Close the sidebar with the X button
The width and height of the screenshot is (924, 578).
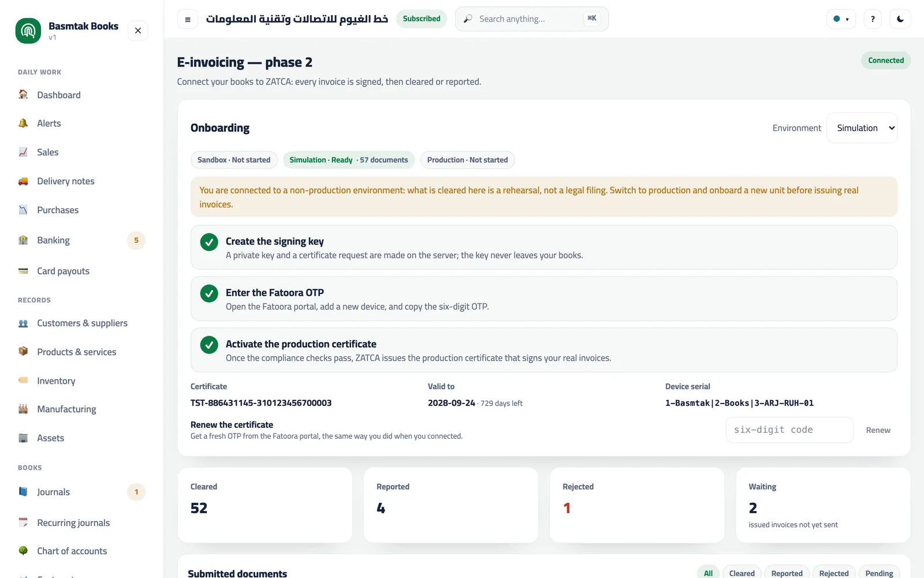138,31
